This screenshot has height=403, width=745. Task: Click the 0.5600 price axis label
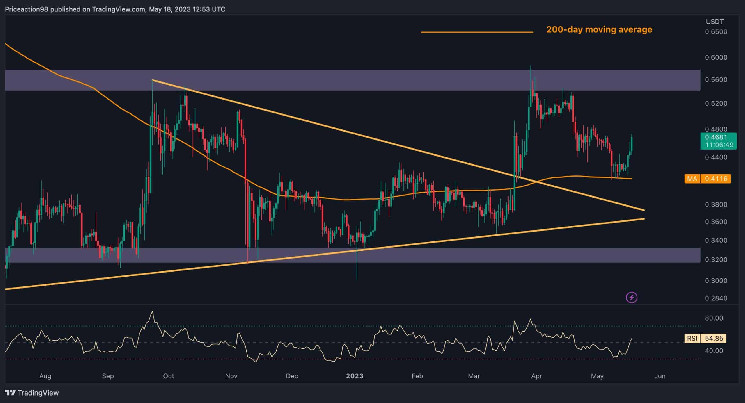tap(716, 80)
